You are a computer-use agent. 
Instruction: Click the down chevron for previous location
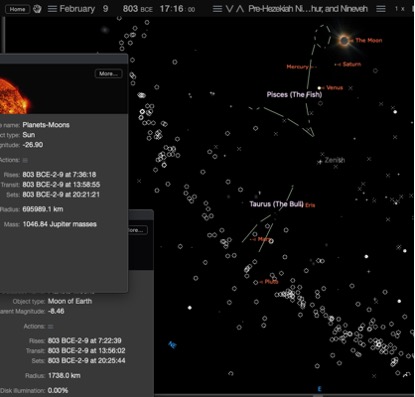pyautogui.click(x=229, y=9)
